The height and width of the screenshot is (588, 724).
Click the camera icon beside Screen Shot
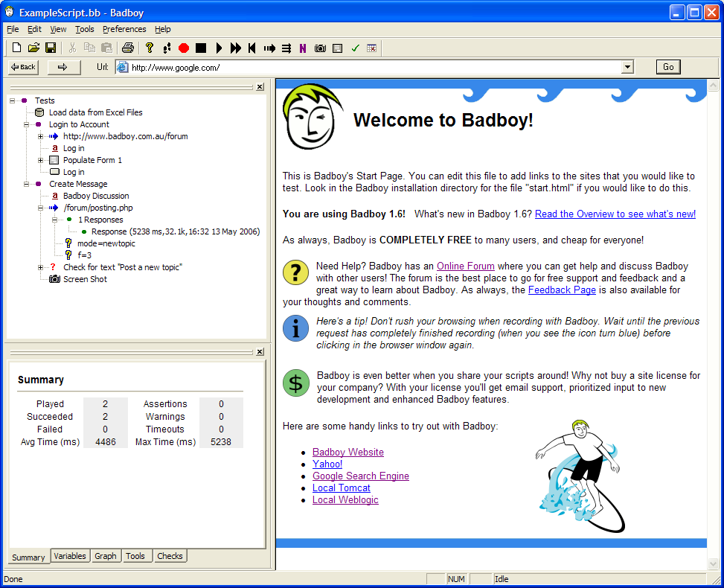[54, 279]
